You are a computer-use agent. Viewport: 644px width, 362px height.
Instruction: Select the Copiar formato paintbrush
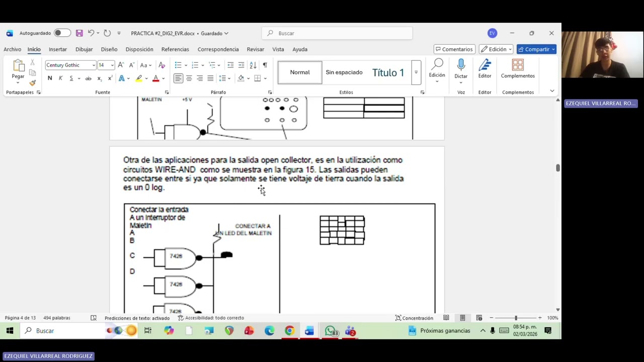click(33, 83)
